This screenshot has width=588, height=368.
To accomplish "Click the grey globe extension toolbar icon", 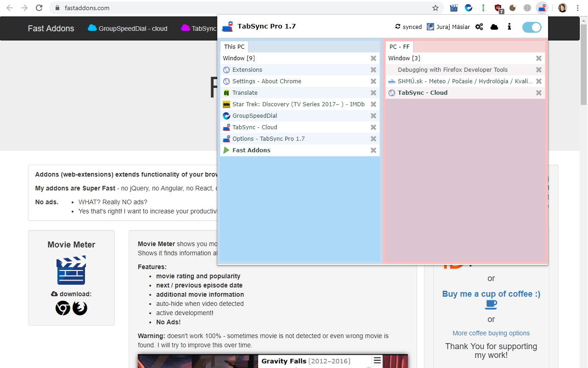I will [x=527, y=8].
